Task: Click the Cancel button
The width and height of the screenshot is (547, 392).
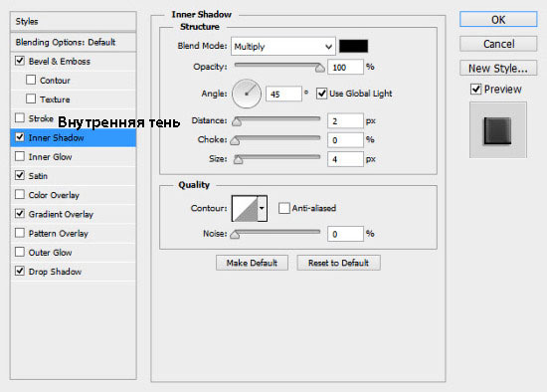Action: [x=498, y=44]
